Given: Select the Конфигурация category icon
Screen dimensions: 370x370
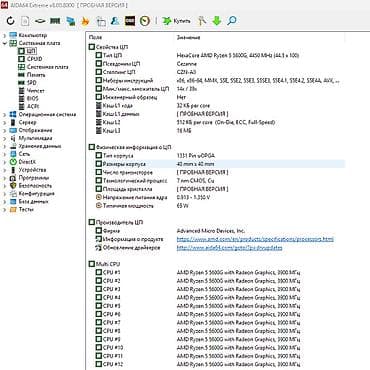Looking at the screenshot, I should click(x=13, y=194).
